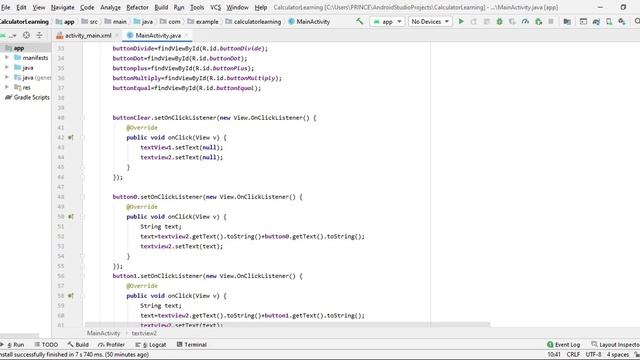Open the Refactor menu
This screenshot has width=640, height=360.
coord(137,7)
